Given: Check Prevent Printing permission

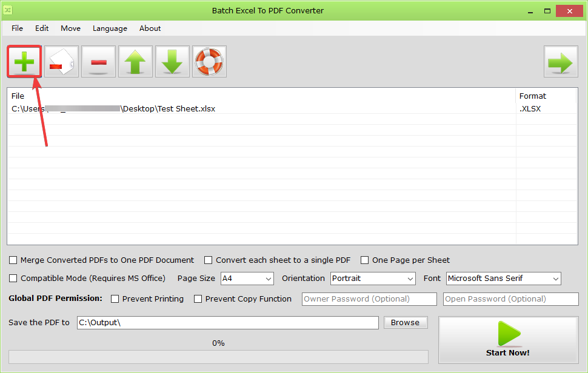Looking at the screenshot, I should coord(115,299).
